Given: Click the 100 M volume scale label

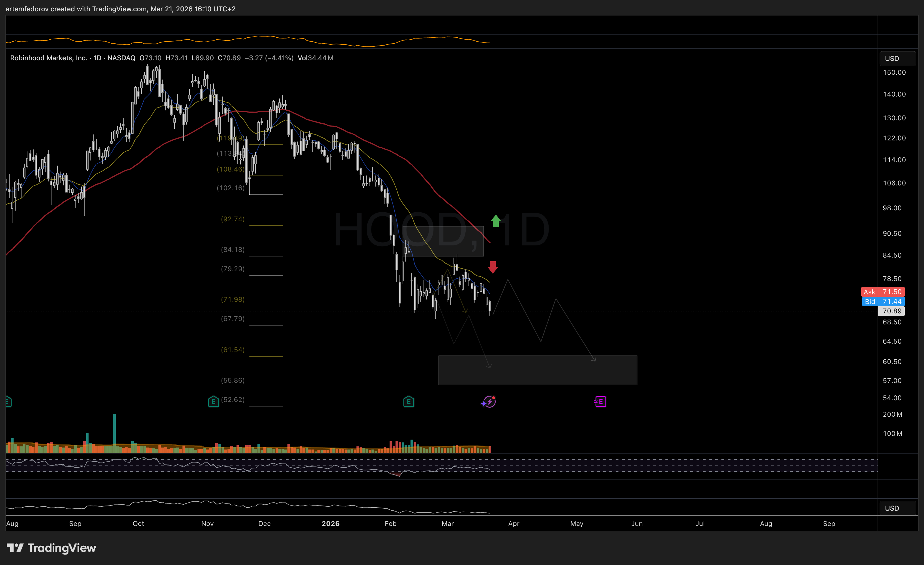Looking at the screenshot, I should click(893, 434).
